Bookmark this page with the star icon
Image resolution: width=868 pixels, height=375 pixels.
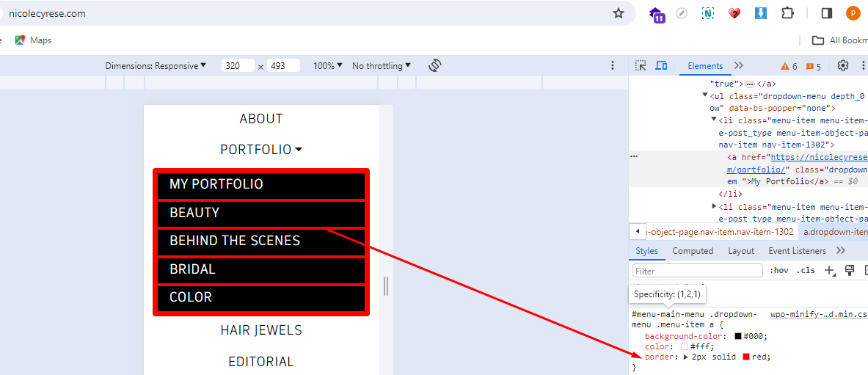pos(619,13)
